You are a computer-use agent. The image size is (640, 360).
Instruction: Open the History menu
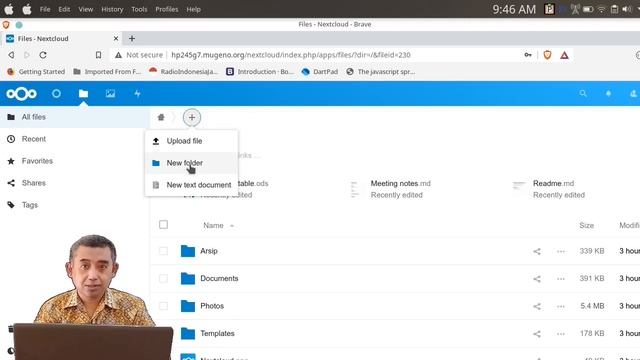(x=112, y=9)
